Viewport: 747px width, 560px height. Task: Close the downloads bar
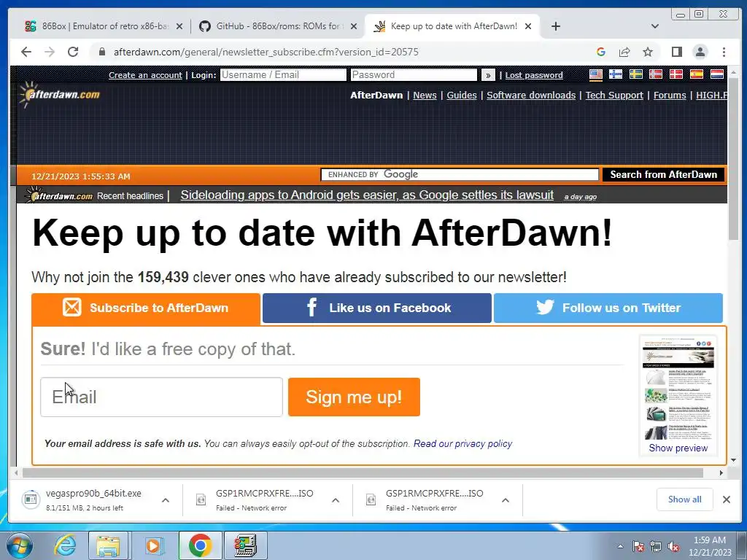coord(726,499)
